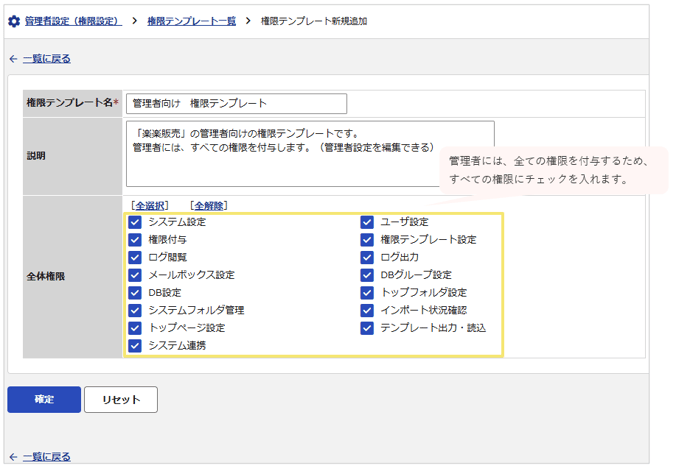Toggle ログ閲覧 checkbox
Screen dimensions: 676x471
click(x=135, y=257)
